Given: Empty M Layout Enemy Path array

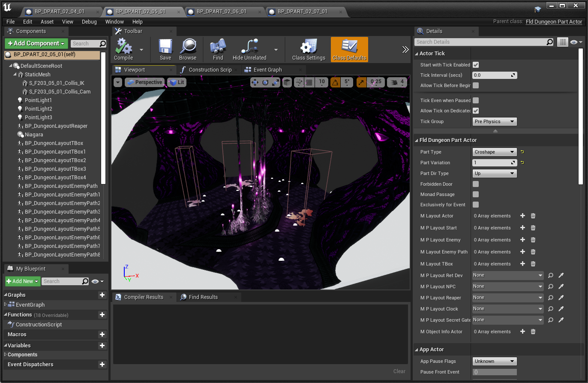Looking at the screenshot, I should [x=533, y=252].
